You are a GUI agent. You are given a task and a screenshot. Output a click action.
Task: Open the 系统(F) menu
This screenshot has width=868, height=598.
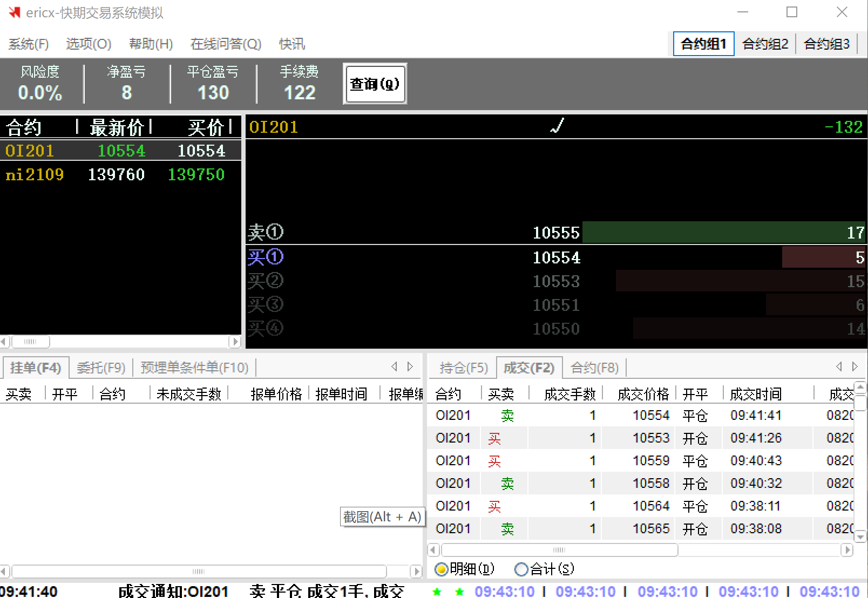coord(28,44)
